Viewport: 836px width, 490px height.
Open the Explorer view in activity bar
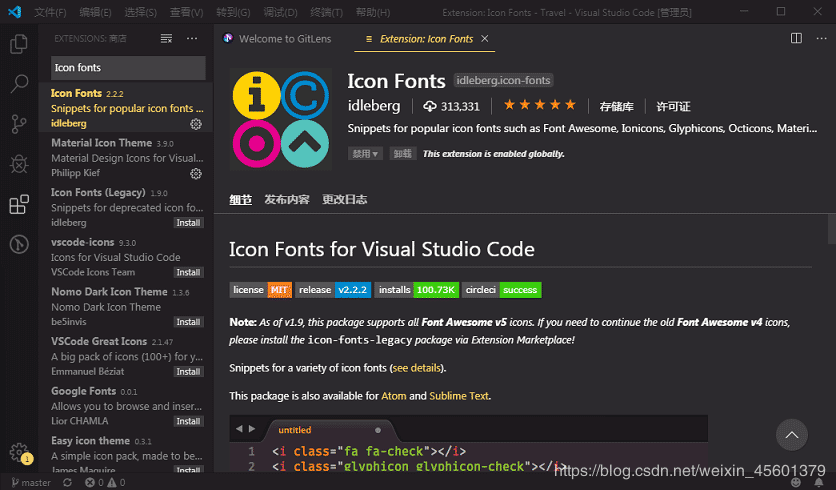click(18, 44)
